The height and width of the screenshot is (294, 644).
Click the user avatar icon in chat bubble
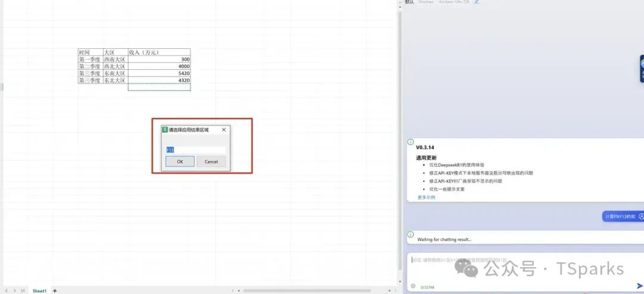(642, 216)
